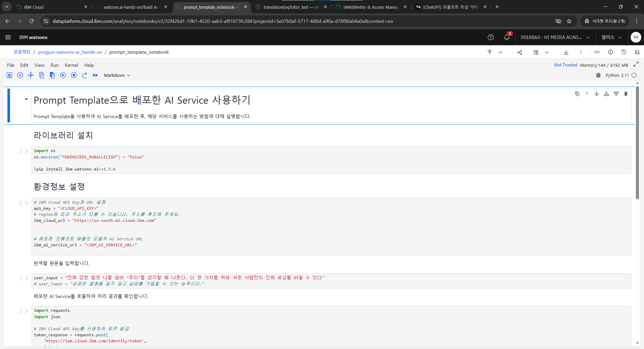644x349 pixels.
Task: Go to the 프로젝트 breadcrumb link
Action: [x=22, y=52]
